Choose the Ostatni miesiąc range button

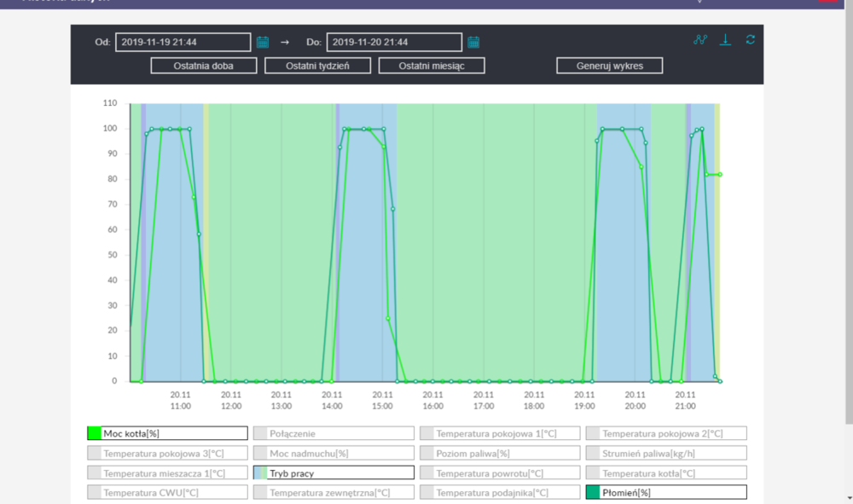432,66
